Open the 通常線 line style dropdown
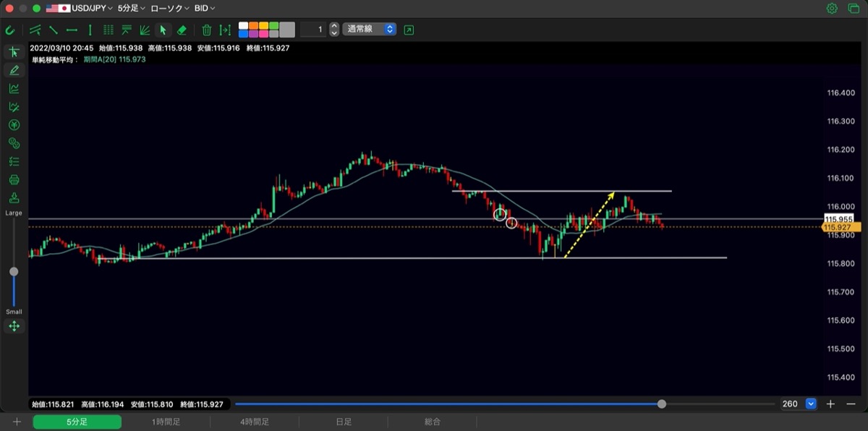 [x=370, y=30]
